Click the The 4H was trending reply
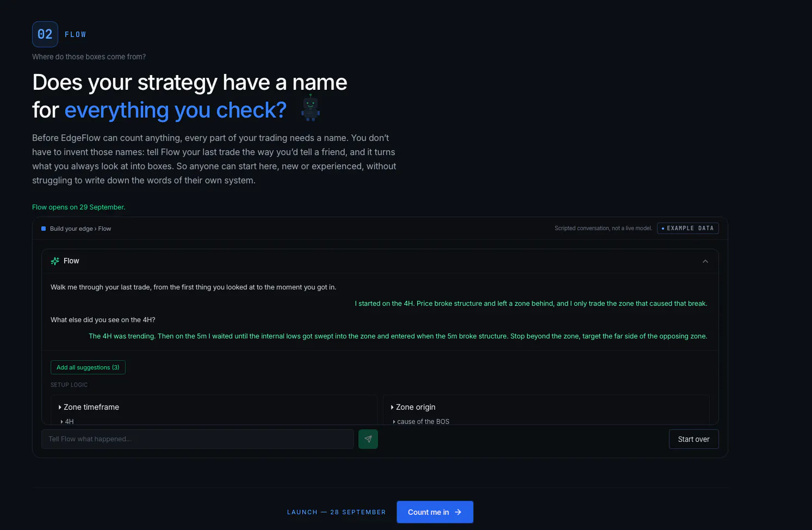Image resolution: width=812 pixels, height=530 pixels. tap(398, 336)
